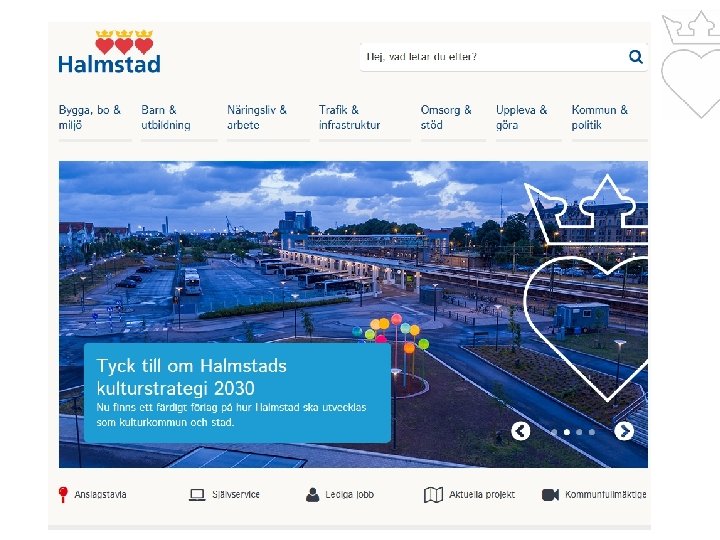Open the Trafik & infrastruktur menu

pyautogui.click(x=349, y=118)
